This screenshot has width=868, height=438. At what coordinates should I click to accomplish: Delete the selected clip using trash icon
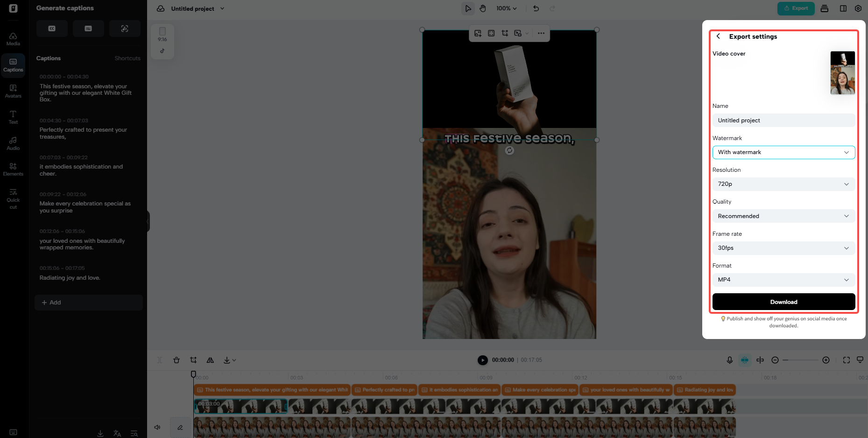[x=176, y=360]
